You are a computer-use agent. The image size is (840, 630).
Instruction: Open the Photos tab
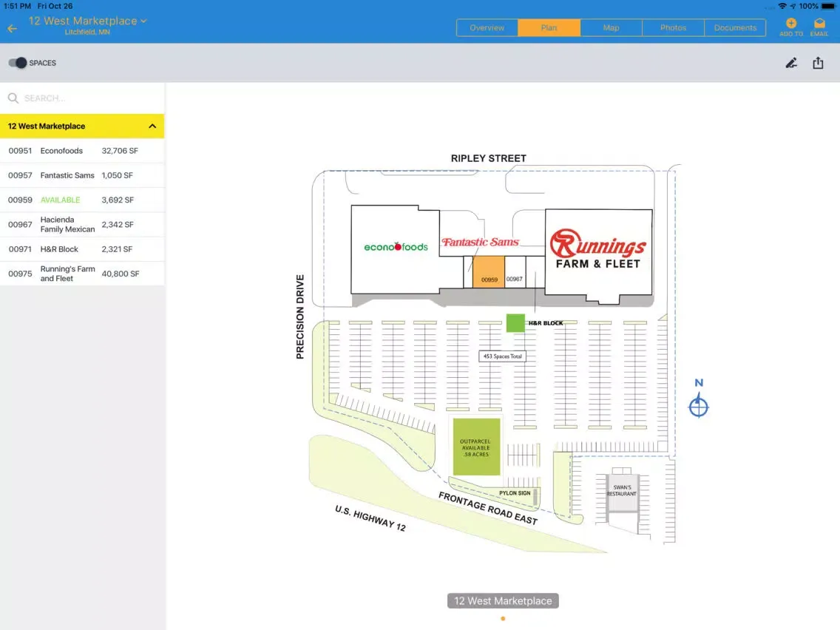point(674,28)
